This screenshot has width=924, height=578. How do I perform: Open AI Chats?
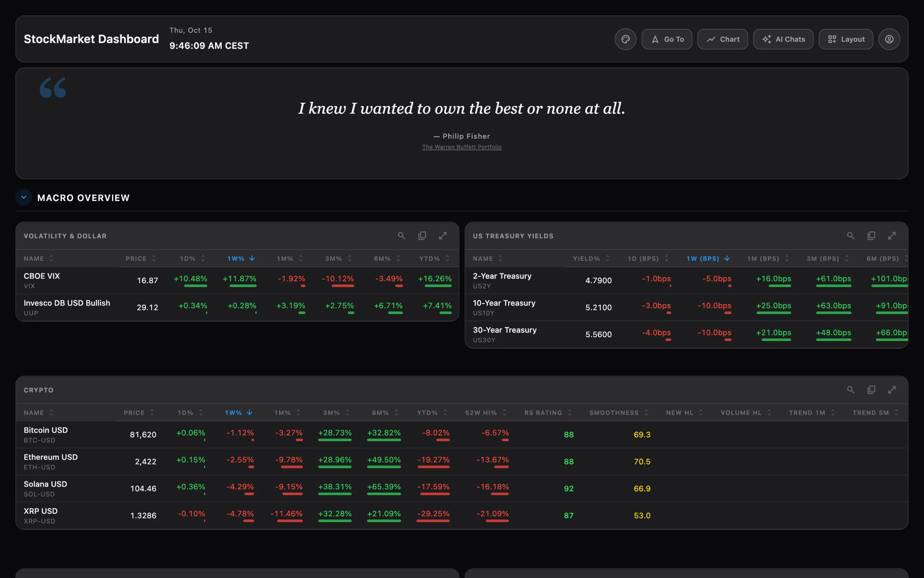783,39
